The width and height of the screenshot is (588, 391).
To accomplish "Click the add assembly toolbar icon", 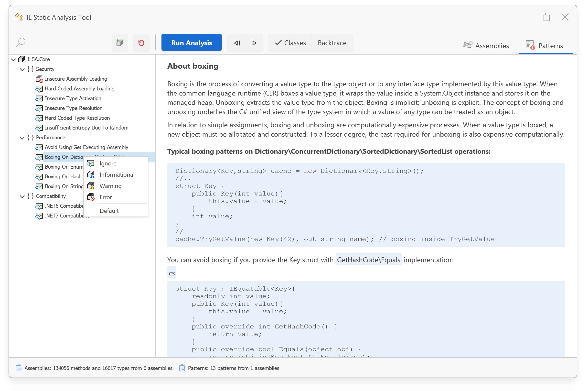I will 120,43.
